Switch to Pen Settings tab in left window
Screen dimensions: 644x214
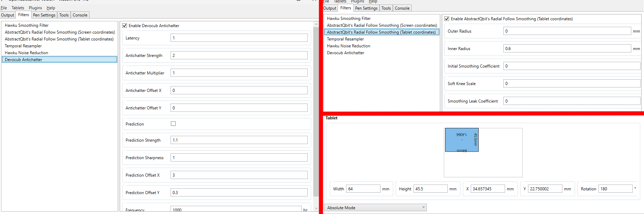[44, 15]
